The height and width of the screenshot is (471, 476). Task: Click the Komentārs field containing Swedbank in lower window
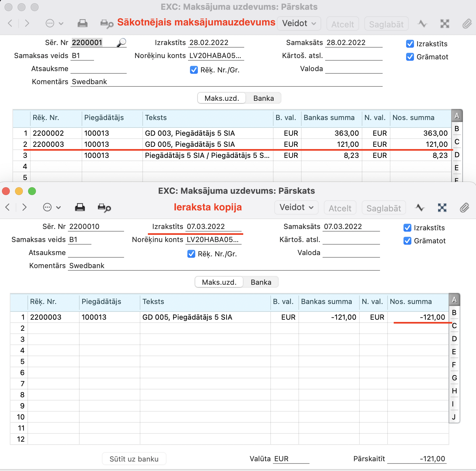coord(224,266)
